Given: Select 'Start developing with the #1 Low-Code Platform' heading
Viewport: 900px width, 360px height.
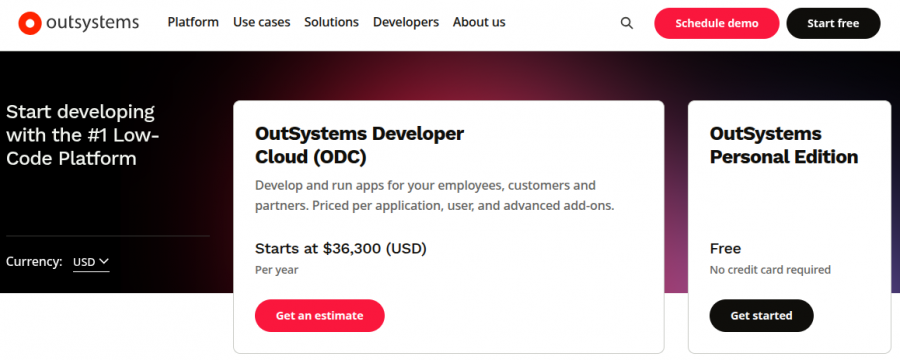Looking at the screenshot, I should point(83,135).
